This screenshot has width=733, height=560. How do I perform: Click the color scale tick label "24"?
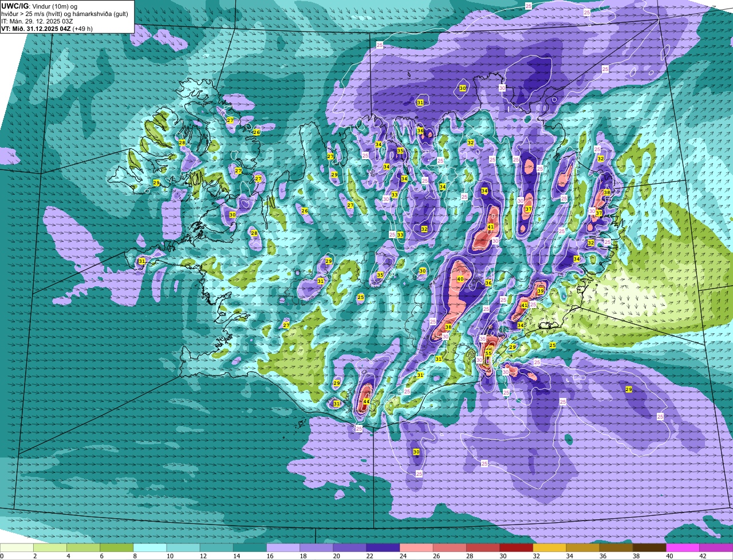403,556
